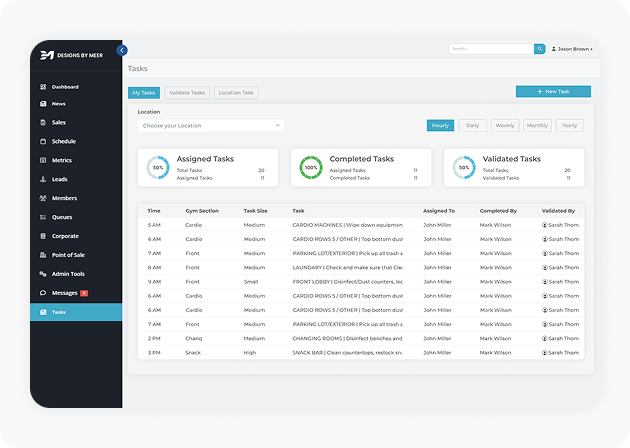Select the Yearly time filter
This screenshot has height=448, width=630.
click(x=569, y=125)
